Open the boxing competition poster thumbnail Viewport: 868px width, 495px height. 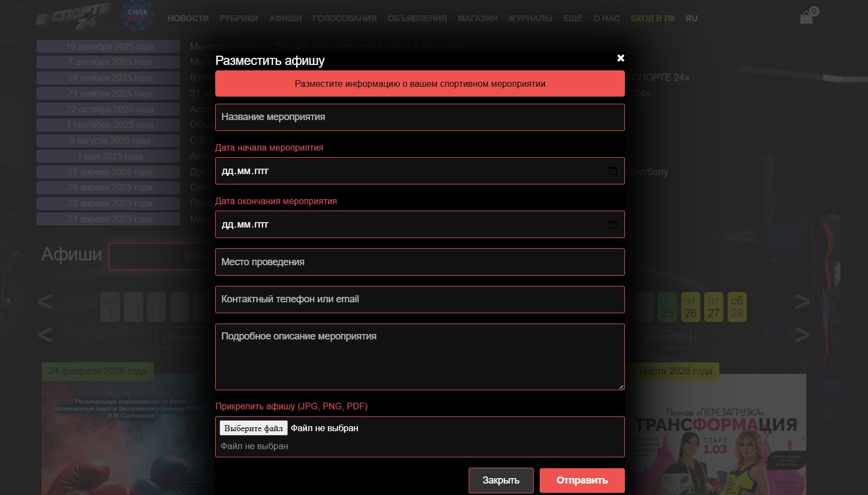coord(128,434)
